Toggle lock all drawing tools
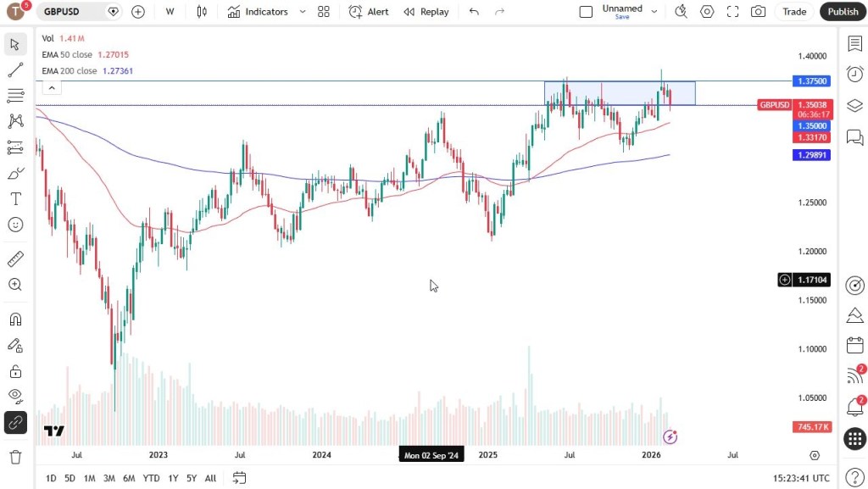 pyautogui.click(x=15, y=370)
